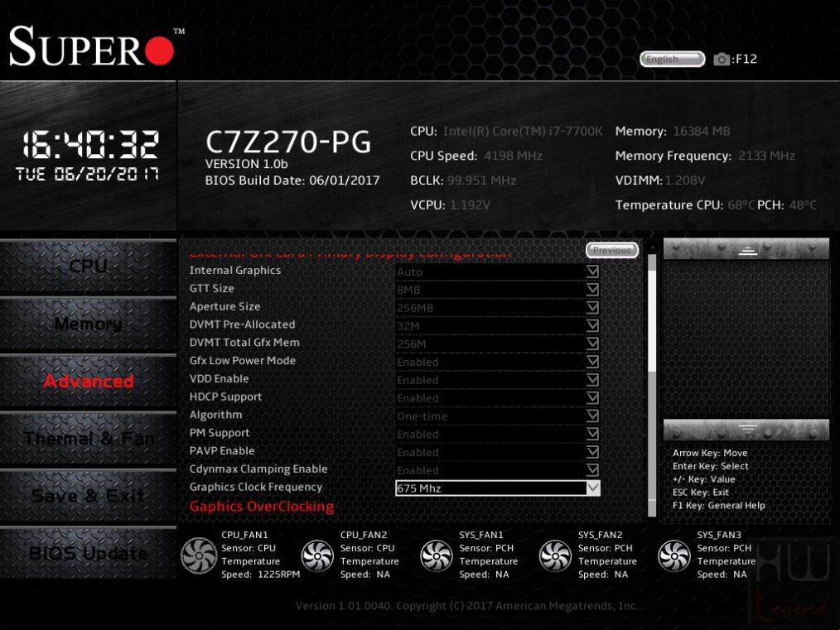Click the HDCP Support setting label

(x=225, y=397)
